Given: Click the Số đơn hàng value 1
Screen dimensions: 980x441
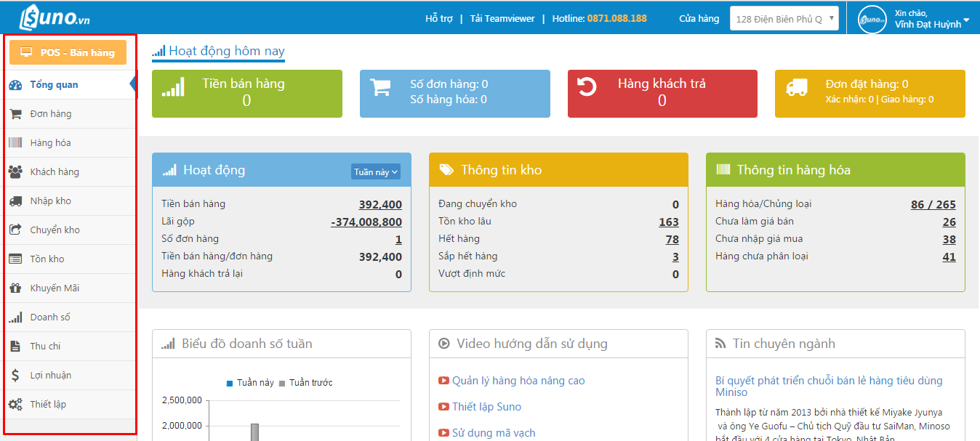Looking at the screenshot, I should pyautogui.click(x=398, y=240).
